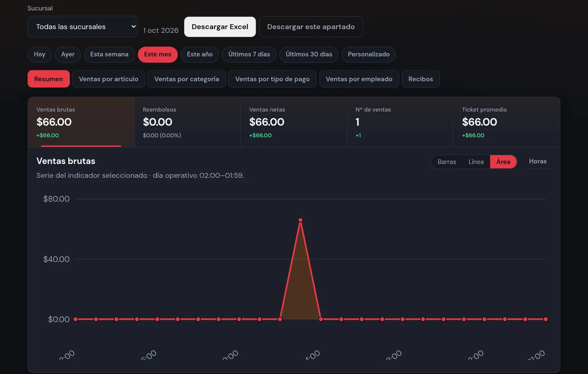Open the Recibos tab
The height and width of the screenshot is (374, 588).
[421, 79]
